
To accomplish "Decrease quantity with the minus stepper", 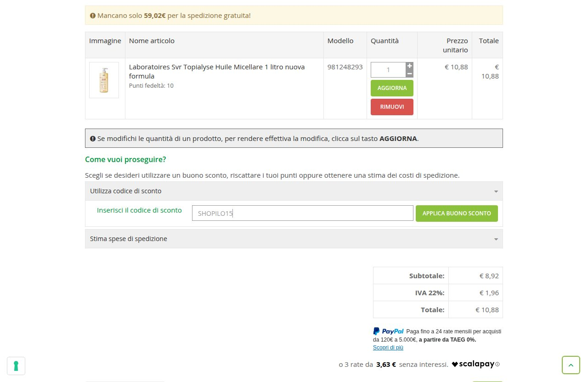I will [x=410, y=73].
